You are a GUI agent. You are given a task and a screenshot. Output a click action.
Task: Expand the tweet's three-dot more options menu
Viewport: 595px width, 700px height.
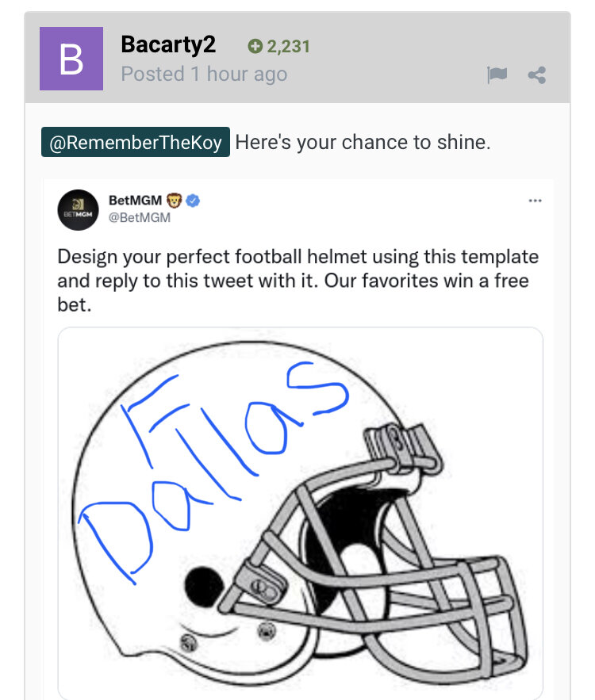[x=535, y=201]
